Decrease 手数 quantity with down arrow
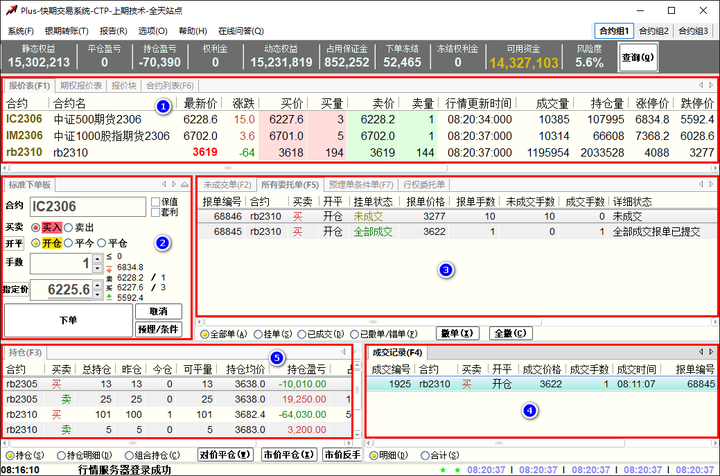Image resolution: width=720 pixels, height=476 pixels. pos(97,269)
